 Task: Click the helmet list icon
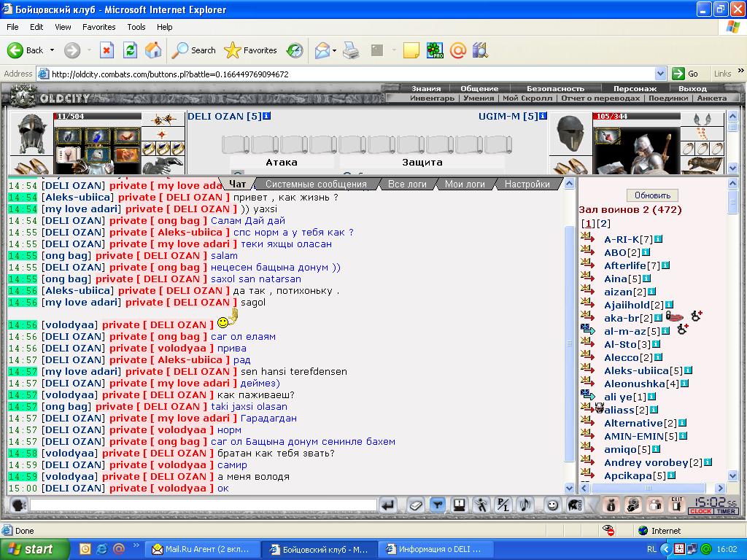(x=575, y=505)
